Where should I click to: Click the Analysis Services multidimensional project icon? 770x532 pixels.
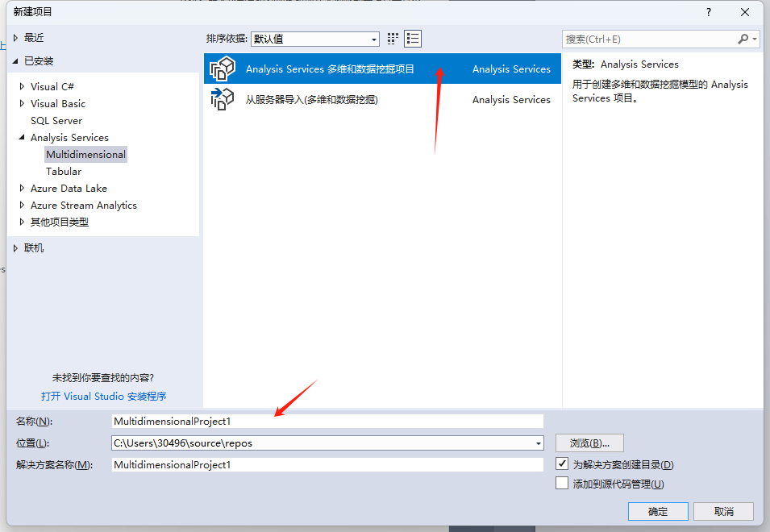[223, 69]
